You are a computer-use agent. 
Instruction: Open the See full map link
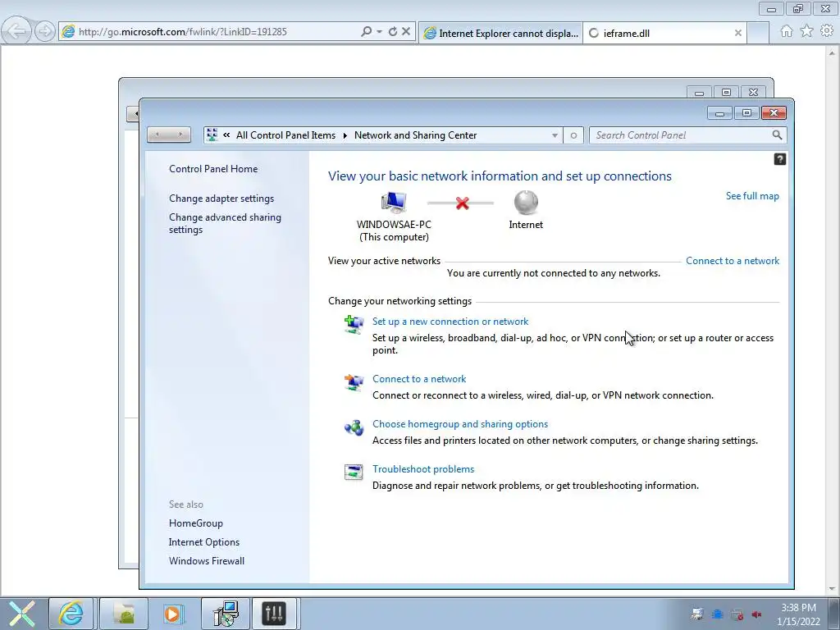(752, 196)
